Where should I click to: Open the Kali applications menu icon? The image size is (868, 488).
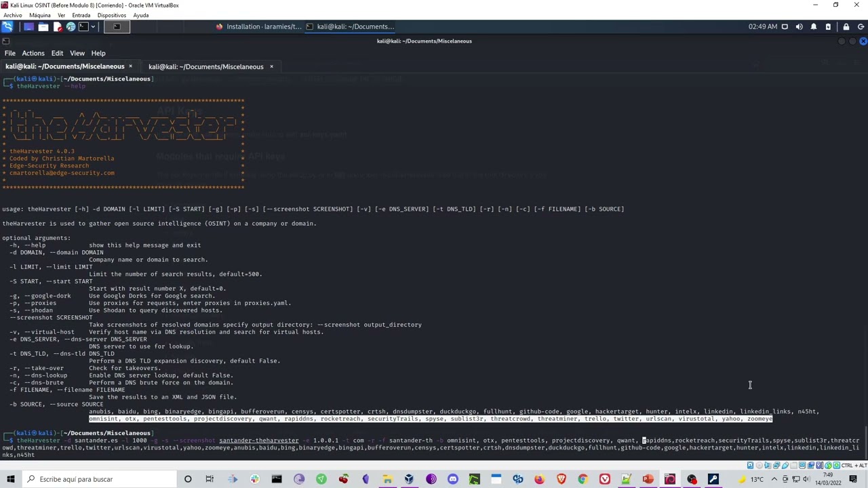[7, 26]
